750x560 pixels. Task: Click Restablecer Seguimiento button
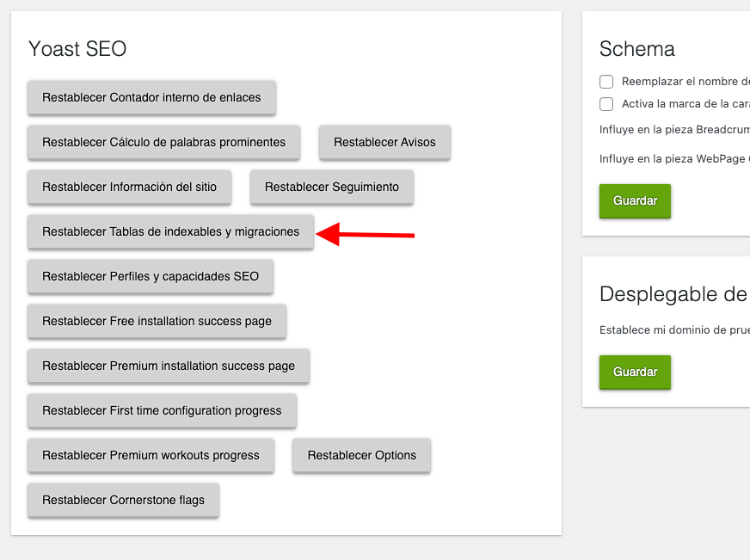(x=331, y=187)
